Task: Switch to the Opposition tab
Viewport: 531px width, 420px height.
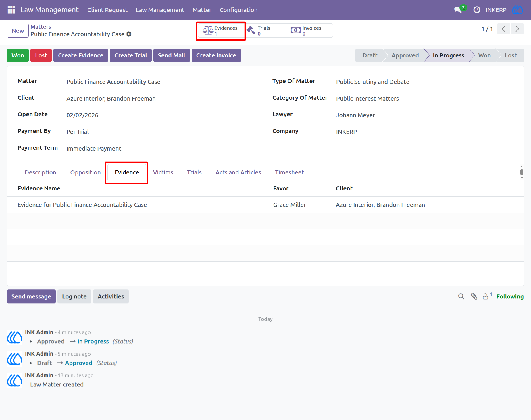Action: [85, 172]
